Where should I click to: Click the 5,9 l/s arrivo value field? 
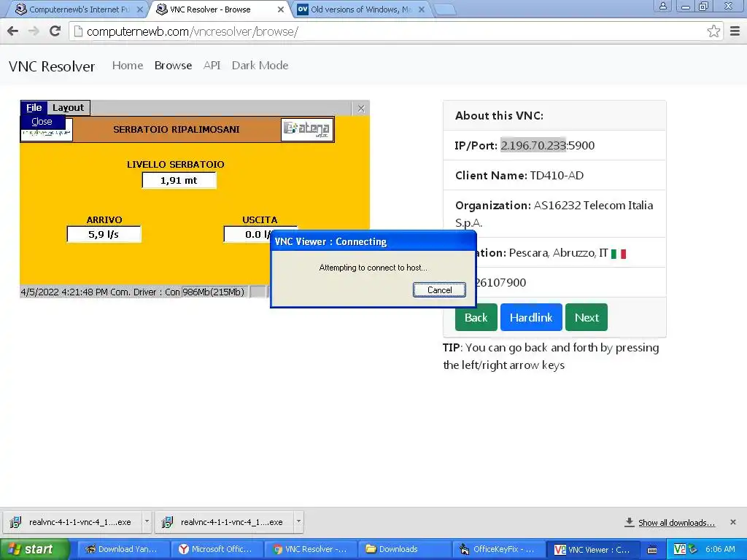click(104, 234)
